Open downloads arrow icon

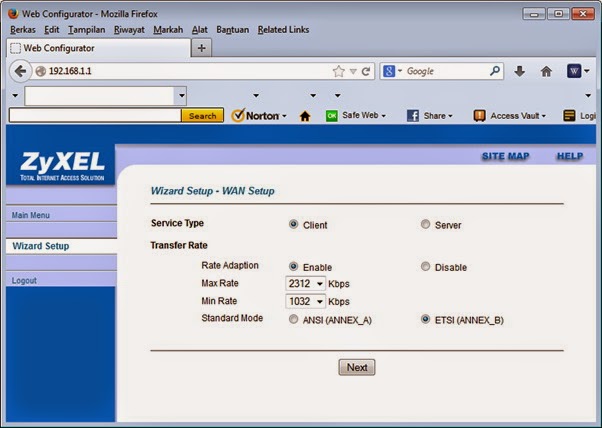click(x=519, y=71)
